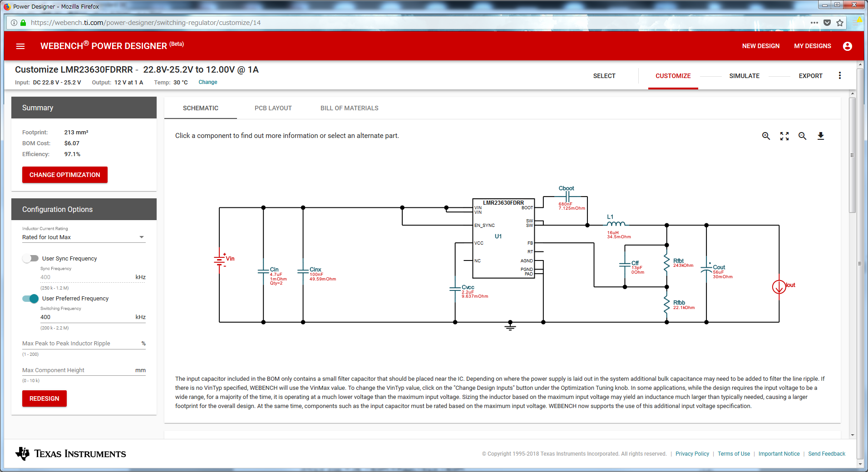
Task: Select the U1 LMR23630FDRR IC
Action: [503, 238]
